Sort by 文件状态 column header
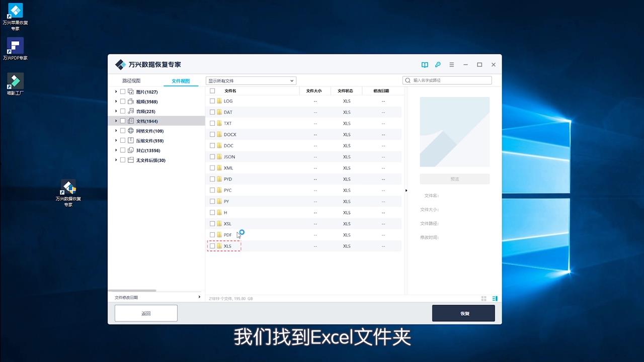Viewport: 644px width, 362px height. tap(346, 91)
